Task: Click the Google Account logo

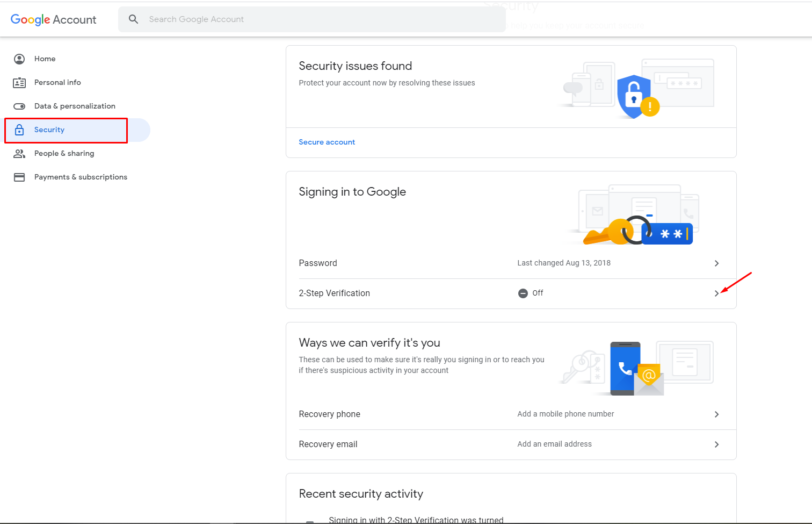Action: (54, 20)
